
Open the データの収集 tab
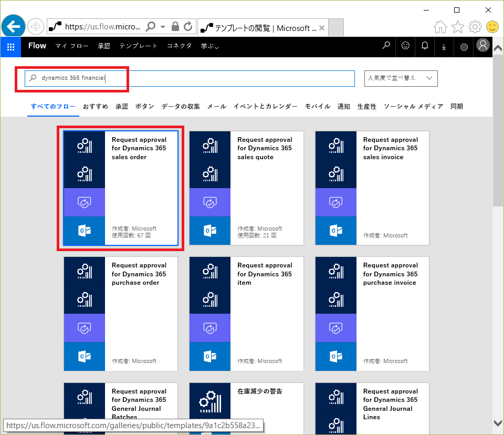coord(181,107)
